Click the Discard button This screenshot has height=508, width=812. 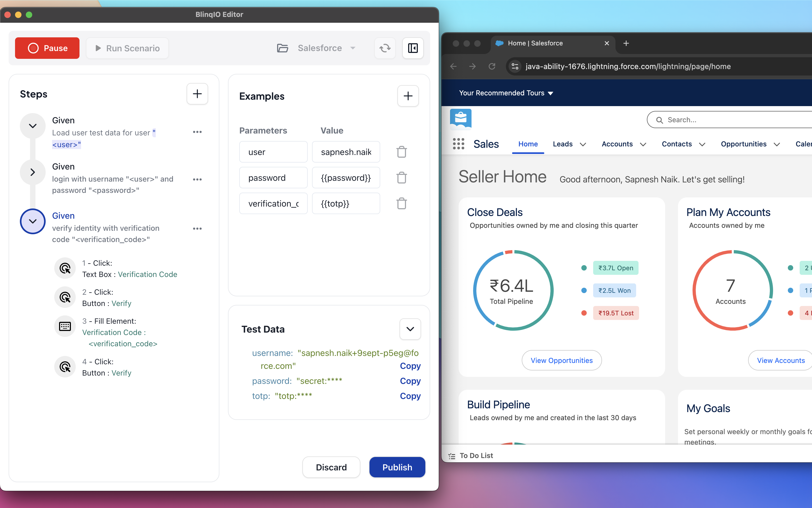pyautogui.click(x=331, y=467)
